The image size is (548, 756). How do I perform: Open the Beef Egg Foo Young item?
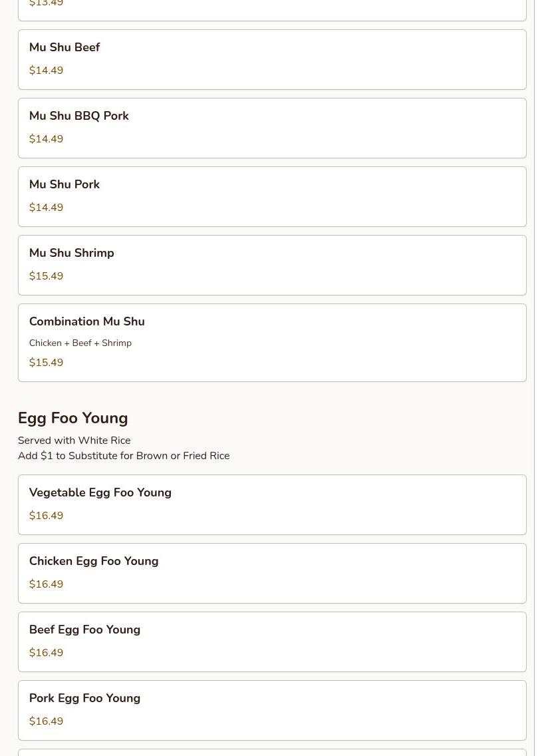[x=272, y=641]
